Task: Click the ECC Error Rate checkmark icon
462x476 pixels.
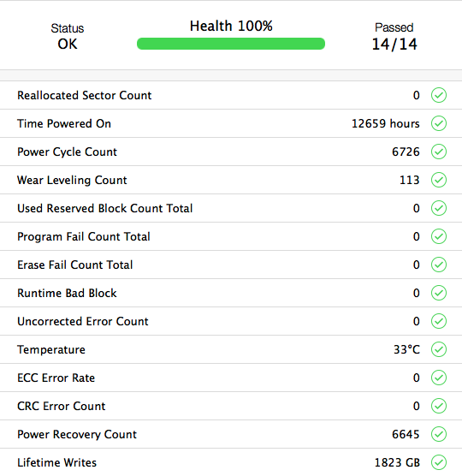Action: point(439,378)
